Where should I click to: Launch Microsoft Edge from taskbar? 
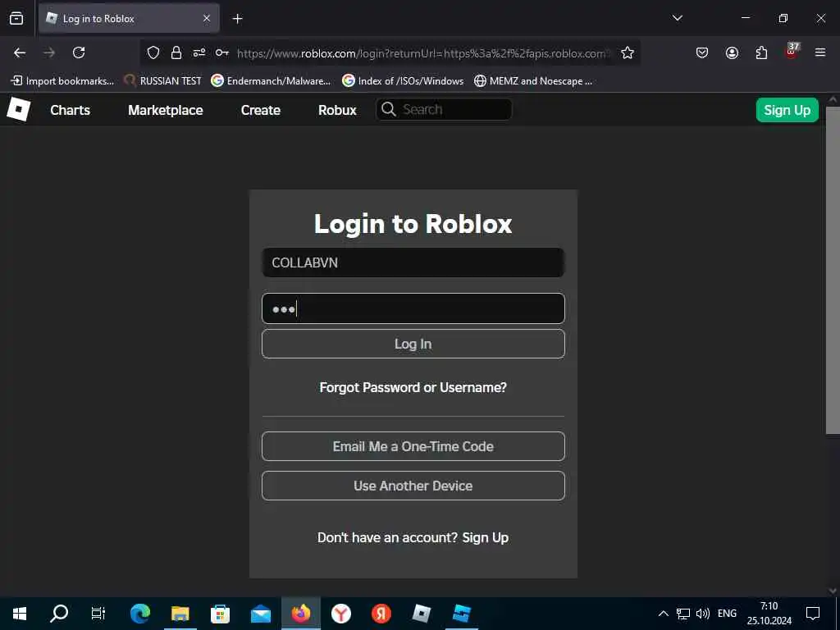pos(139,614)
